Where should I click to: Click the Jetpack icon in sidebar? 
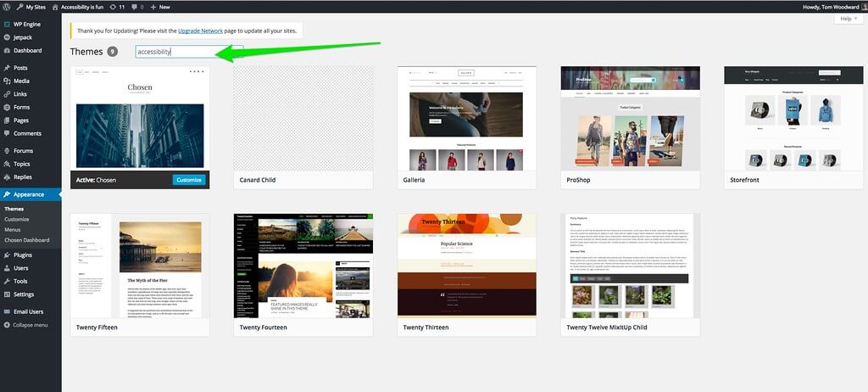(6, 39)
